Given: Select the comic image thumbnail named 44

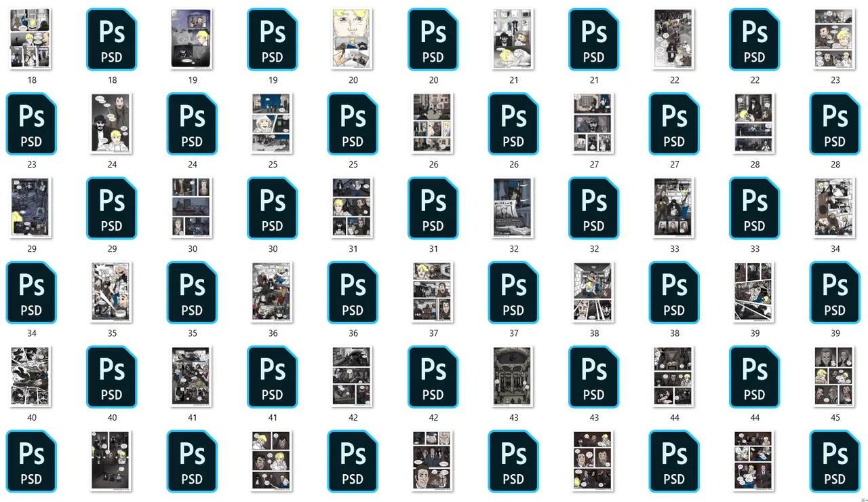Looking at the screenshot, I should tap(674, 377).
